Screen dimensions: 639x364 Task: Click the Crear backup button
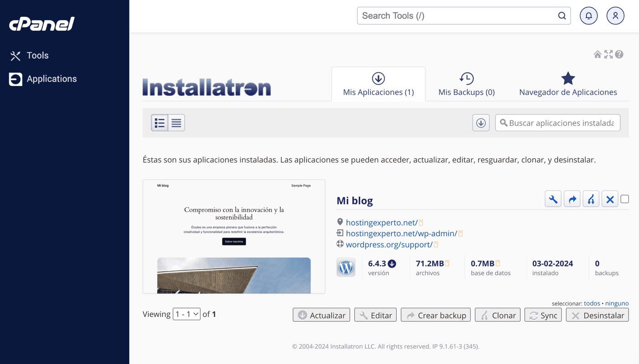coord(436,315)
